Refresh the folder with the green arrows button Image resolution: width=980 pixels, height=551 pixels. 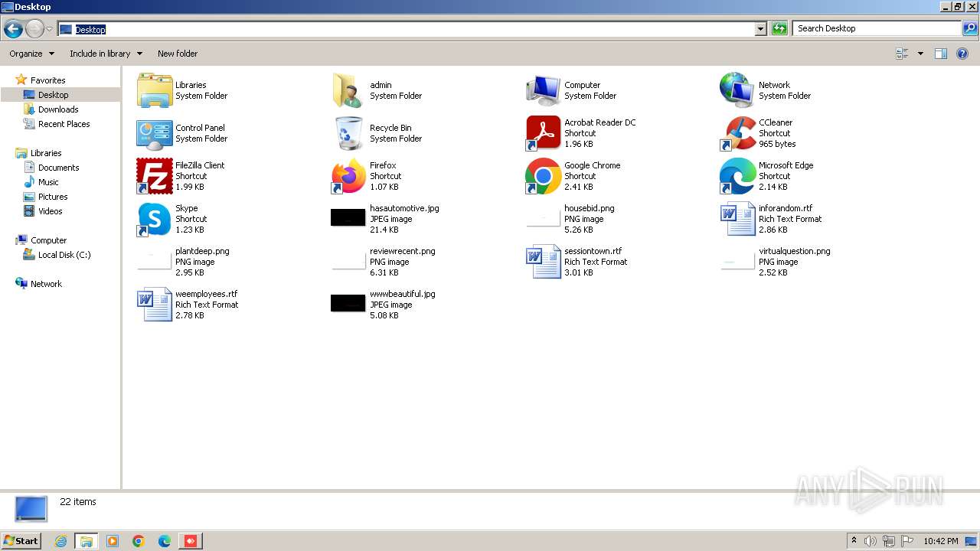click(779, 28)
